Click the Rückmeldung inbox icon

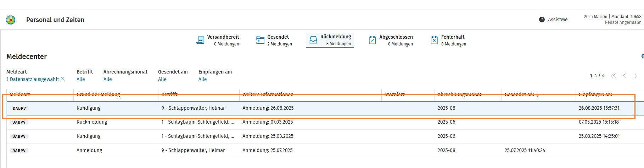(313, 40)
